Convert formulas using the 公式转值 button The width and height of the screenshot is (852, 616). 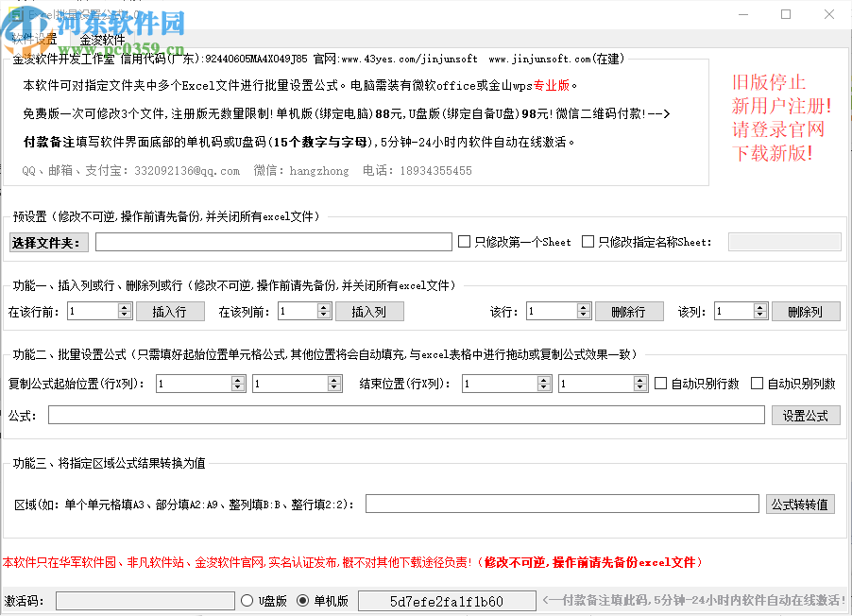tap(801, 504)
